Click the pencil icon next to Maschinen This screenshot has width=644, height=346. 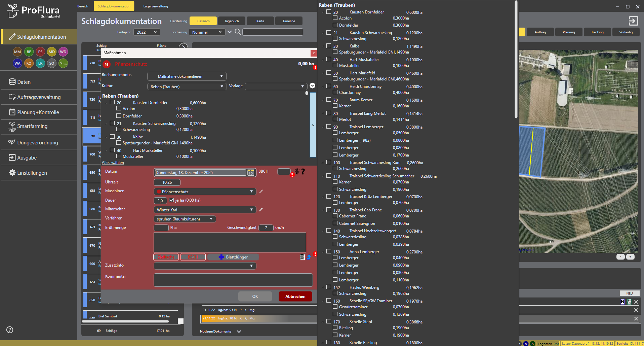[261, 192]
